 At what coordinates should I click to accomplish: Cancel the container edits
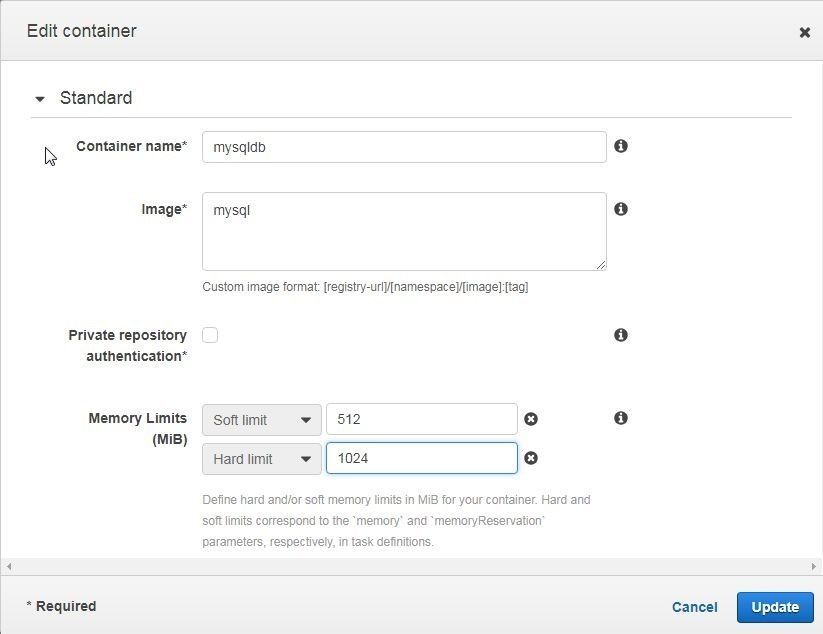click(694, 607)
